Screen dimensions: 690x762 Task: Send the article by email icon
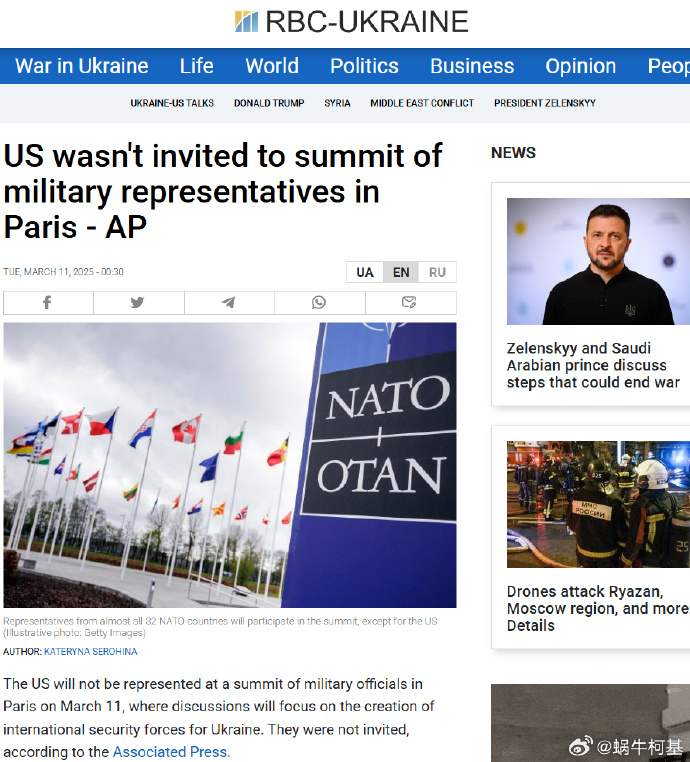click(x=411, y=303)
